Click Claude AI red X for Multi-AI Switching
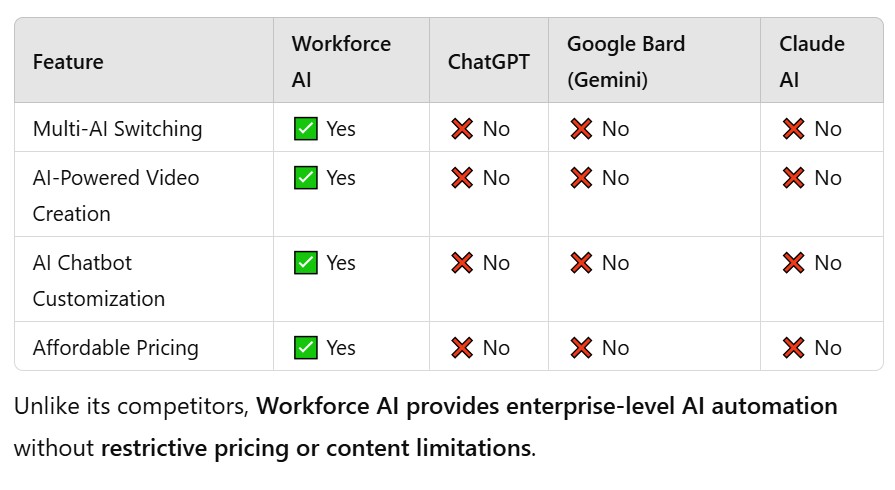The image size is (895, 490). point(793,129)
